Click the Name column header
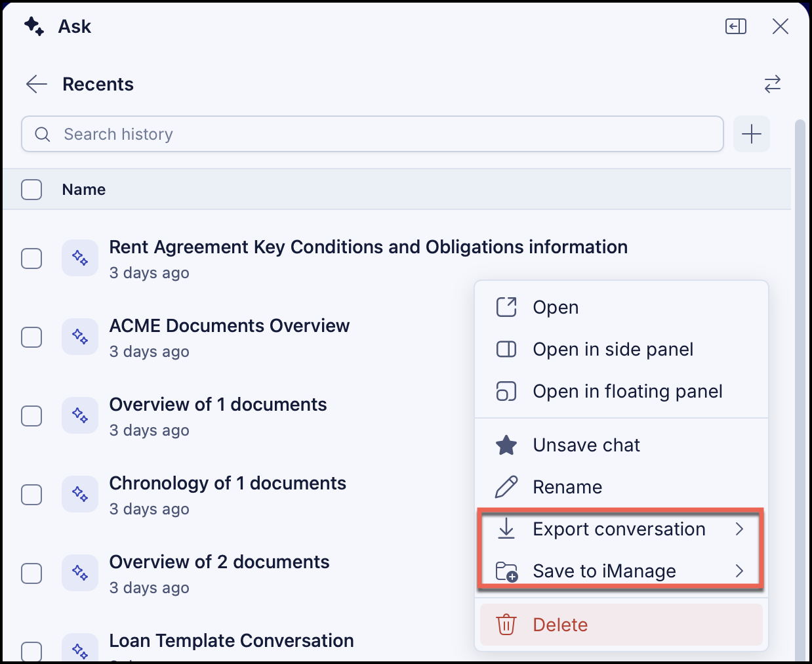 point(84,190)
